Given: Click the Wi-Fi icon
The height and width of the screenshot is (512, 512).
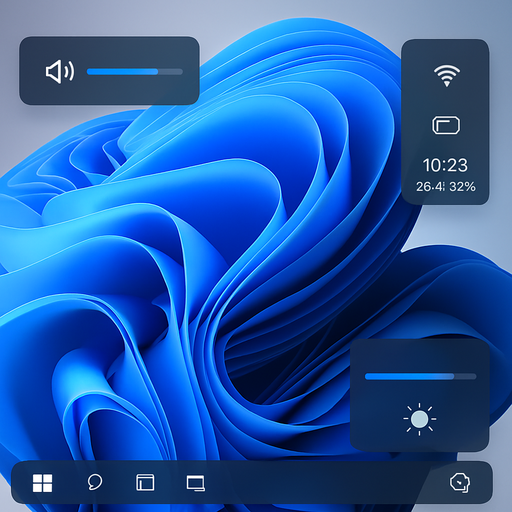Looking at the screenshot, I should [x=447, y=76].
